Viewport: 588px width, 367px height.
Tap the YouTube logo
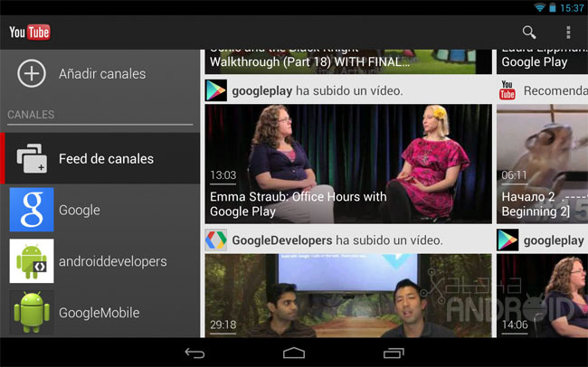point(30,33)
